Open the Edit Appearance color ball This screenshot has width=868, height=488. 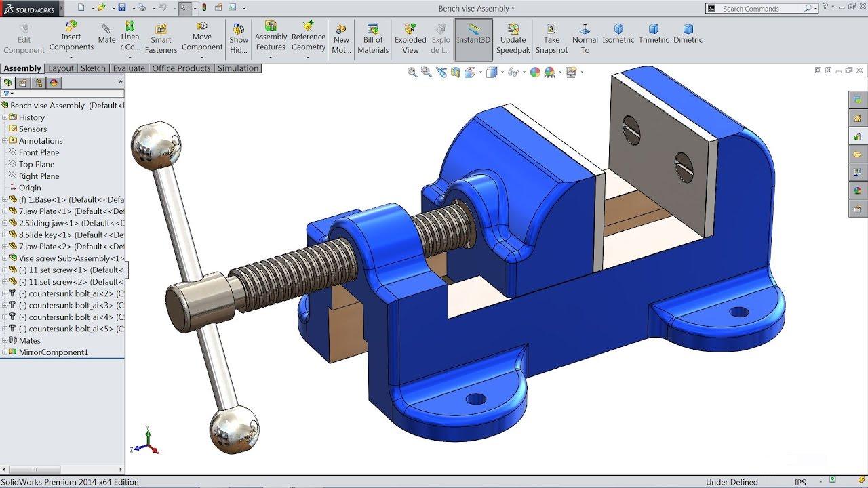(535, 72)
